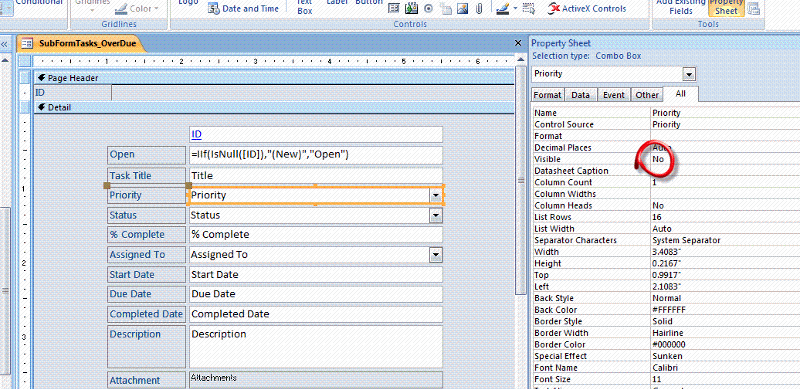Open the Property Sheet object selector dropdown

[689, 74]
